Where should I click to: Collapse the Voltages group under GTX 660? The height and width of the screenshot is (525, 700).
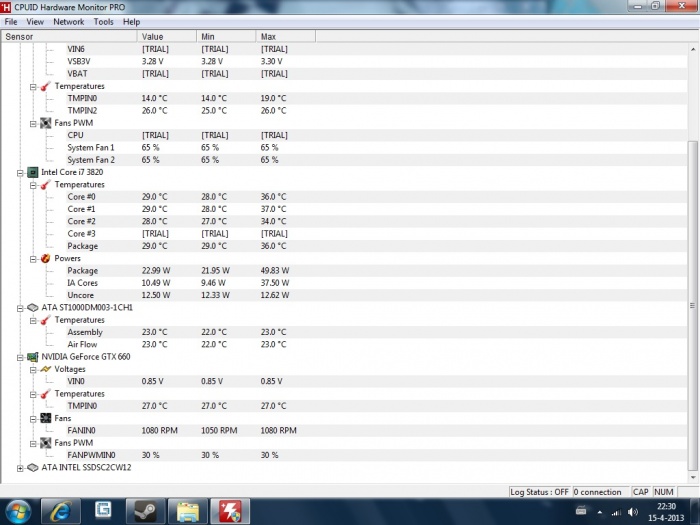(33, 370)
